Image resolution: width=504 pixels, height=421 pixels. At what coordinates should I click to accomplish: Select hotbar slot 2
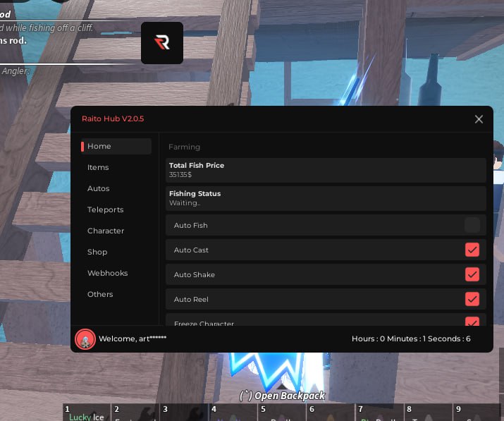point(135,413)
